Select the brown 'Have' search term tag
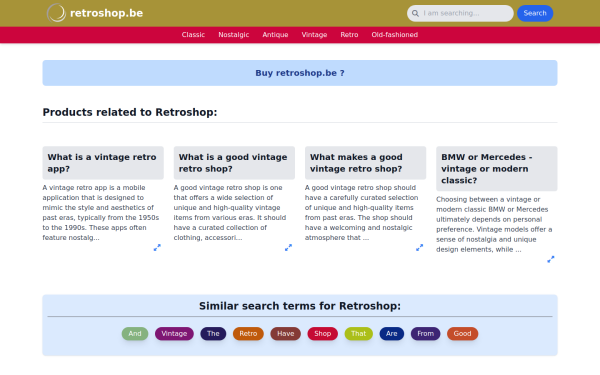The width and height of the screenshot is (600, 375). (285, 334)
